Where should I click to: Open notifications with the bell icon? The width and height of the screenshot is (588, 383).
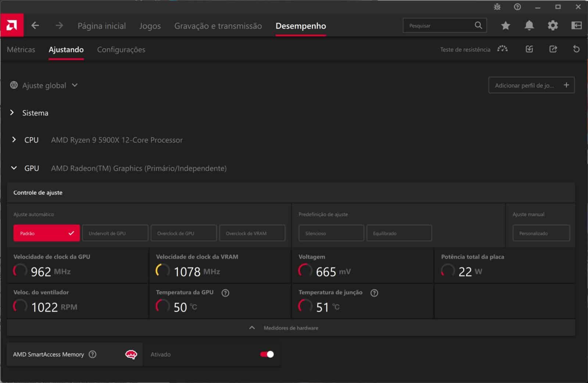pos(529,25)
